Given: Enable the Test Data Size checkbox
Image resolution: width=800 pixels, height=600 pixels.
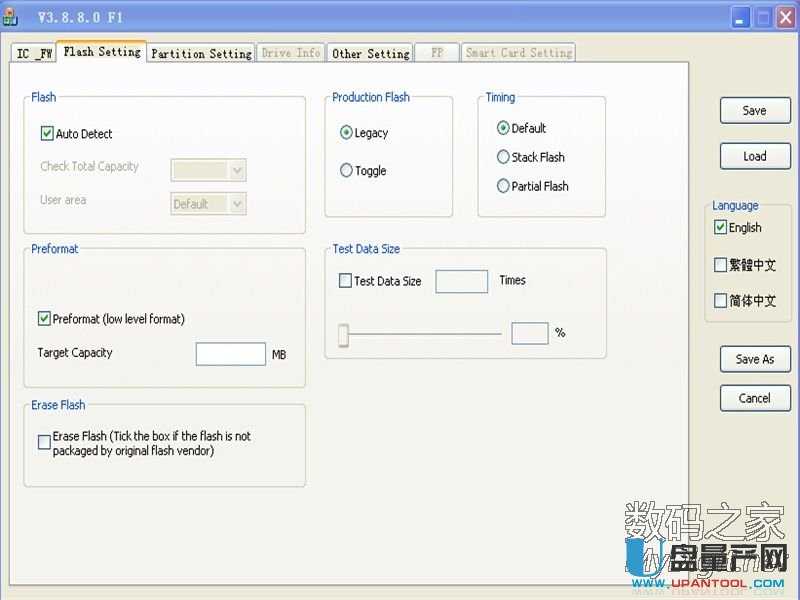Looking at the screenshot, I should point(345,281).
